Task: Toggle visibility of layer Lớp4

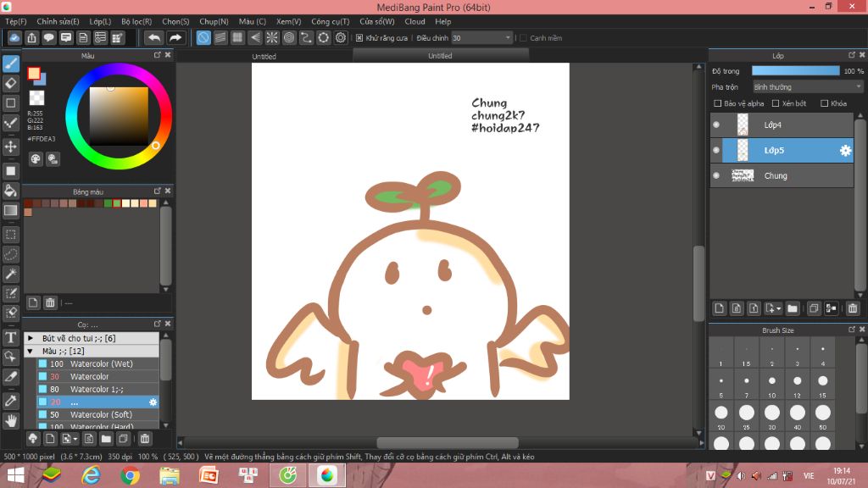Action: coord(716,125)
